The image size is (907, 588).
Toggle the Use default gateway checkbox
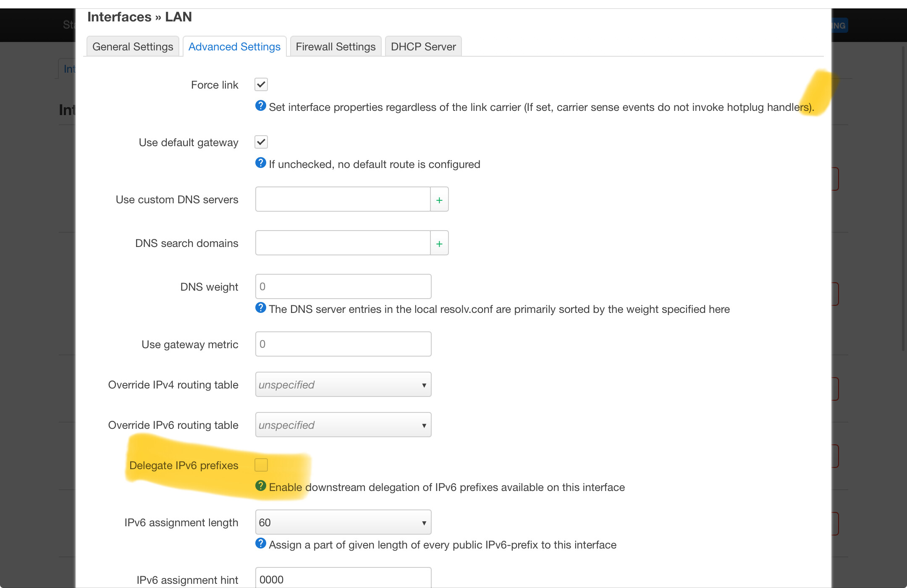click(261, 142)
